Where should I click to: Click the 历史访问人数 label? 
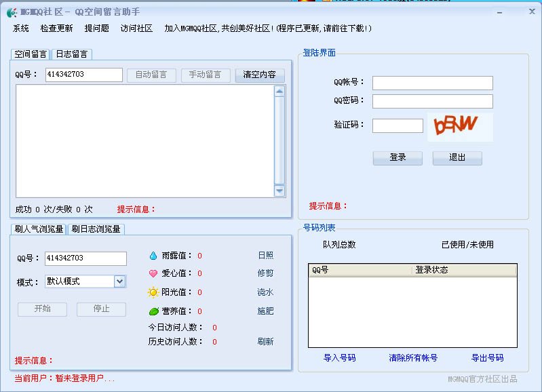coord(175,342)
